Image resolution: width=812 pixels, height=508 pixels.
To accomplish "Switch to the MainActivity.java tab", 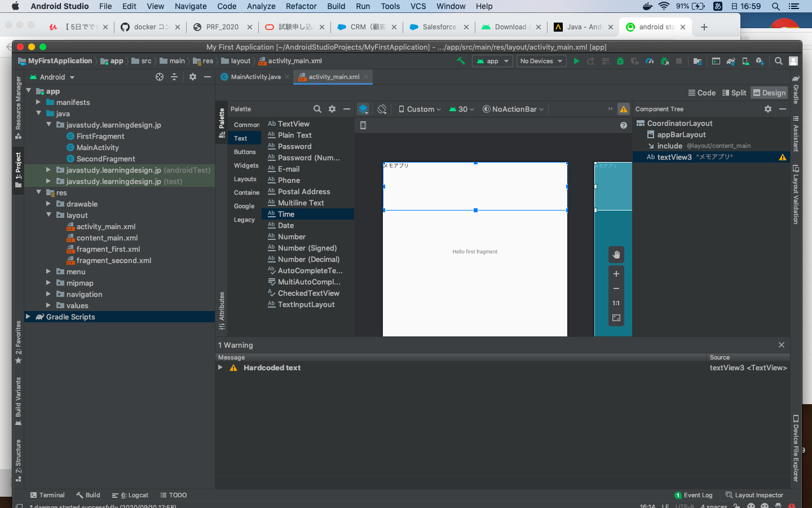I will pyautogui.click(x=255, y=77).
